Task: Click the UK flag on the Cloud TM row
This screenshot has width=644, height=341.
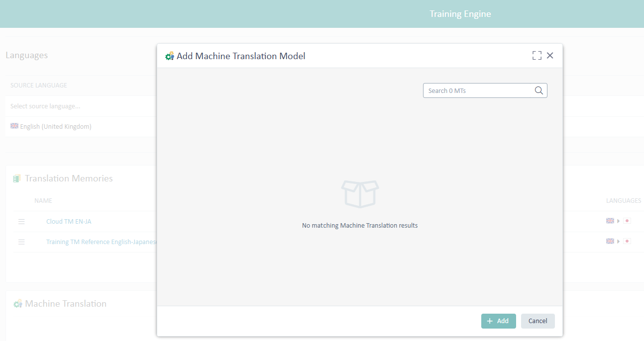Action: click(x=610, y=220)
